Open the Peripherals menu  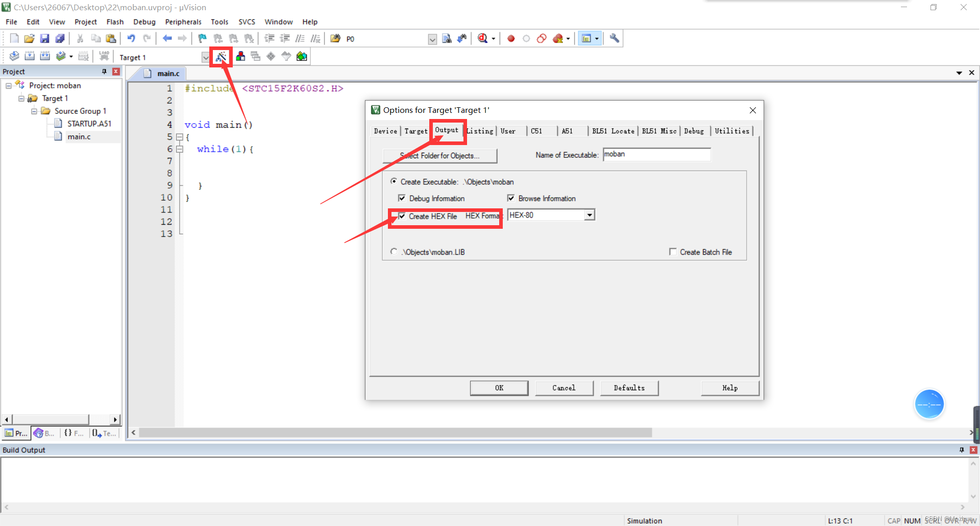click(x=183, y=22)
